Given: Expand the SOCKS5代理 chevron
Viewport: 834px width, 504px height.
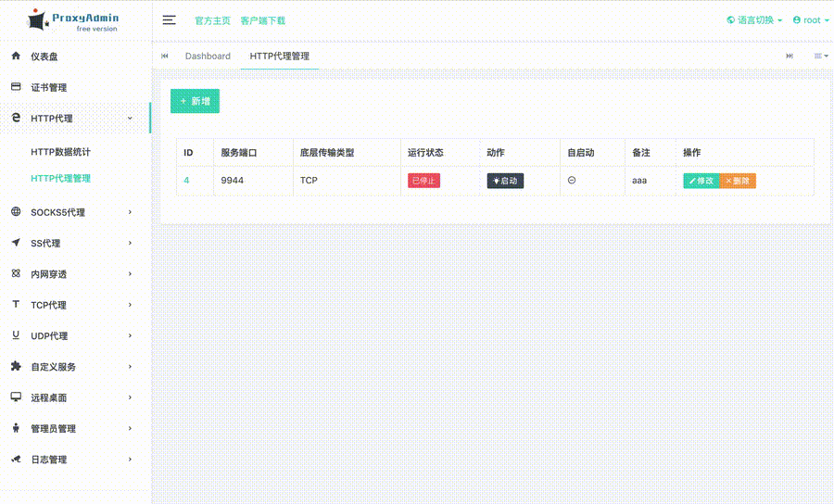Looking at the screenshot, I should pyautogui.click(x=130, y=212).
